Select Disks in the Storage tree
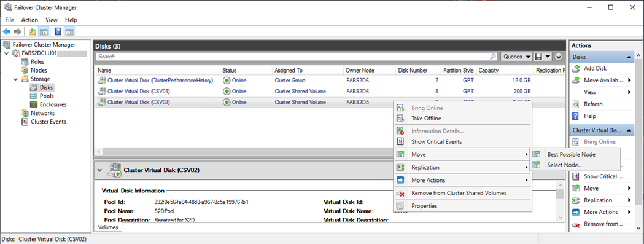644x244 pixels. (x=47, y=88)
